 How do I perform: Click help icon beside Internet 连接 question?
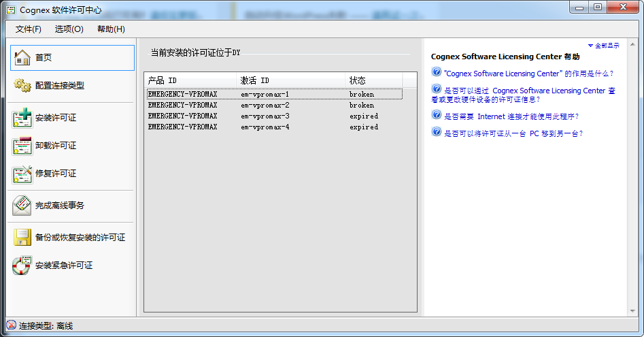437,114
